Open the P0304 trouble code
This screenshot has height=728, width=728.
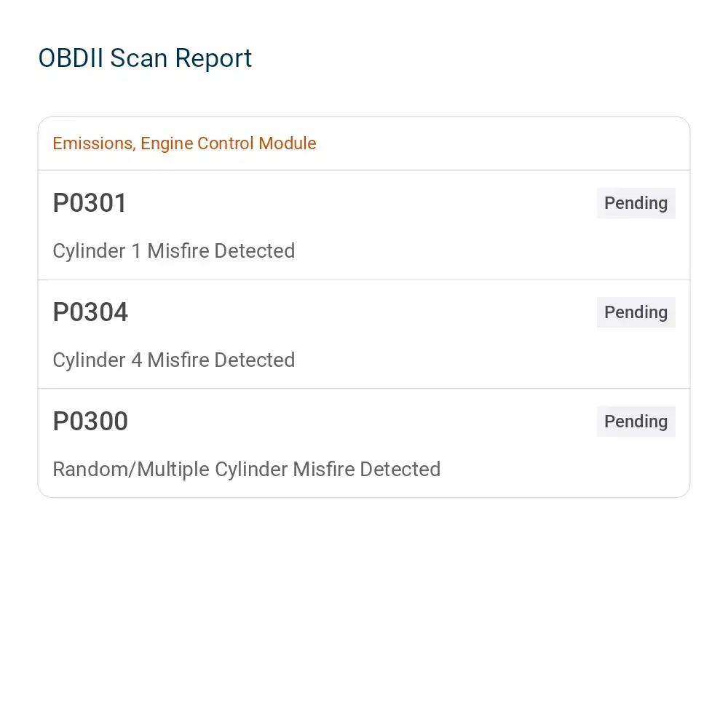pyautogui.click(x=90, y=312)
